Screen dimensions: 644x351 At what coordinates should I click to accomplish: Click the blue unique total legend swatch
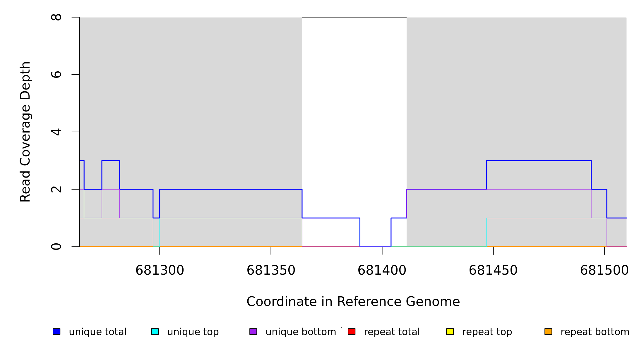click(56, 331)
